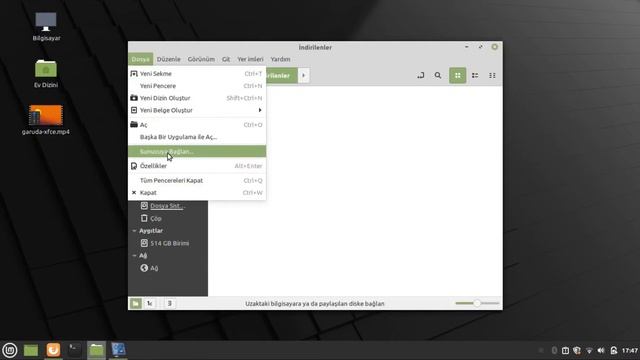Click the active file manager taskbar button

[96, 350]
